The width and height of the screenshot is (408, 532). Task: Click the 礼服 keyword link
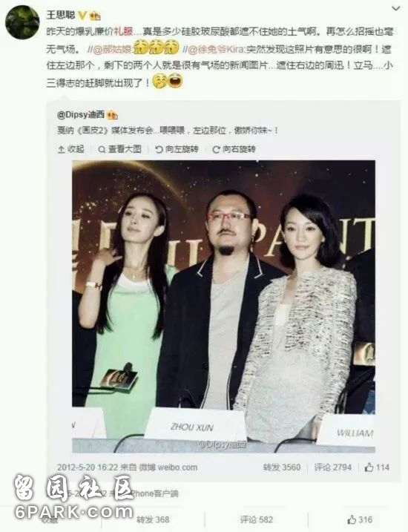(123, 32)
